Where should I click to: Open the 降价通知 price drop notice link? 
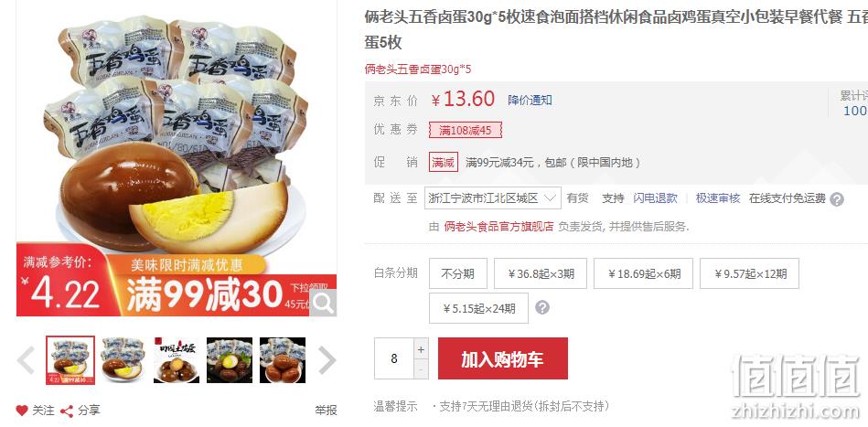(x=530, y=100)
